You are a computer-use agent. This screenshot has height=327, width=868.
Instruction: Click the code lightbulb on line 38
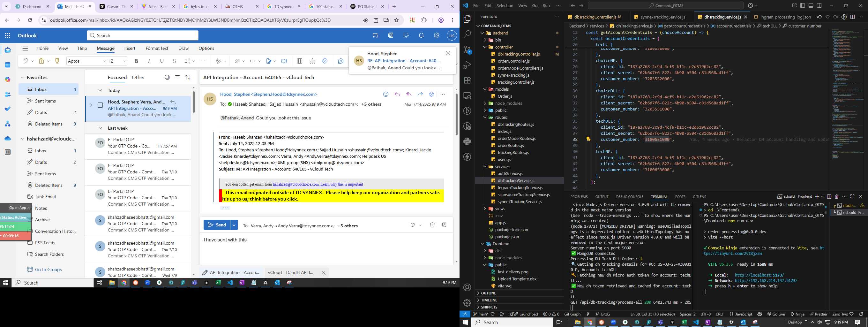[x=588, y=139]
